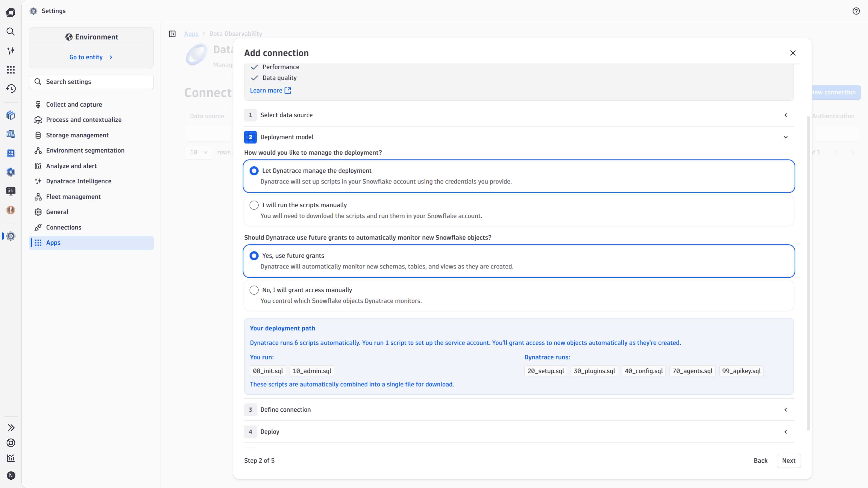Screen dimensions: 868x488
Task: Open the Learn more link
Action: 266,91
